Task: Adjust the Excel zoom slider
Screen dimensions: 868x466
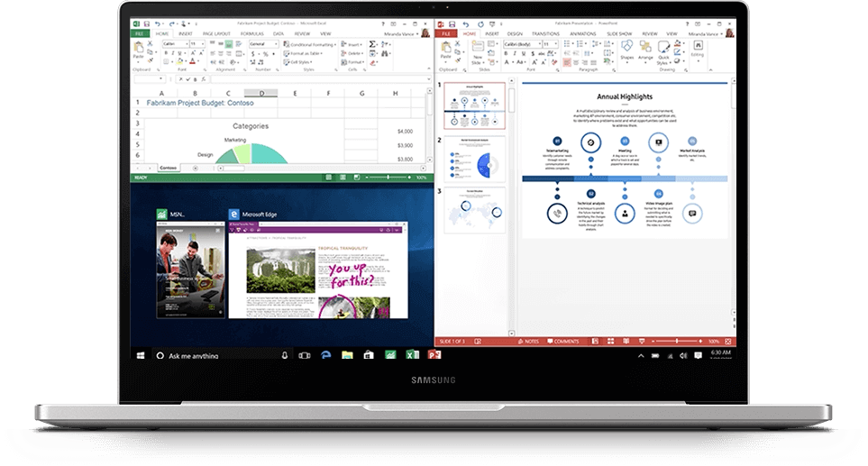Action: click(388, 177)
